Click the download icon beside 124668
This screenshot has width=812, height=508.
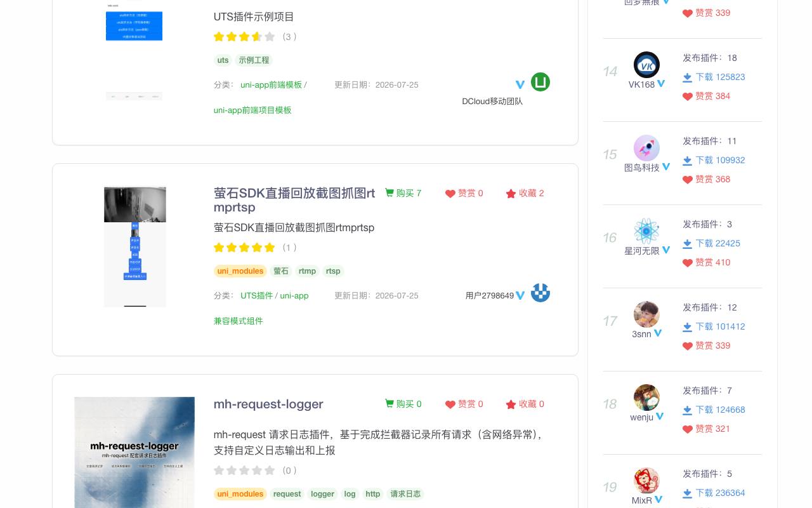687,410
